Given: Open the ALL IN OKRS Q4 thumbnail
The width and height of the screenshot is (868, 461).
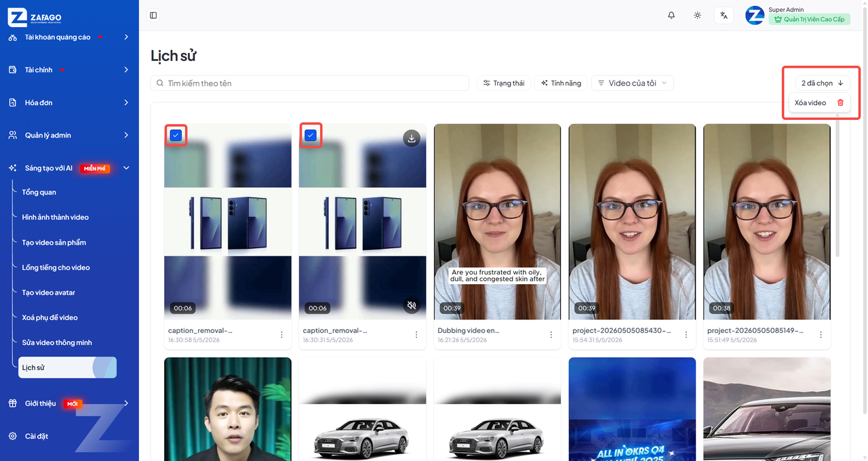Looking at the screenshot, I should (x=632, y=409).
